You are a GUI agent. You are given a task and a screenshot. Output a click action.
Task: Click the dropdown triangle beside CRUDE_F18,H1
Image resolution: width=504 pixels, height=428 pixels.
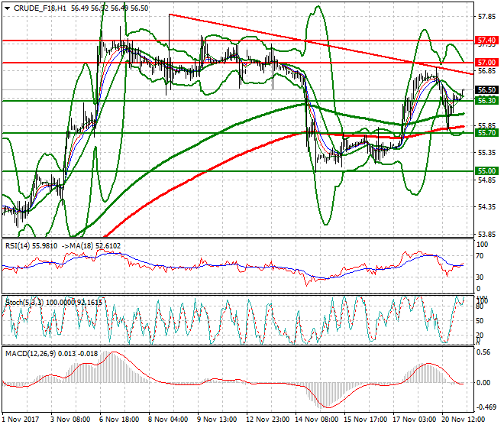pyautogui.click(x=7, y=8)
